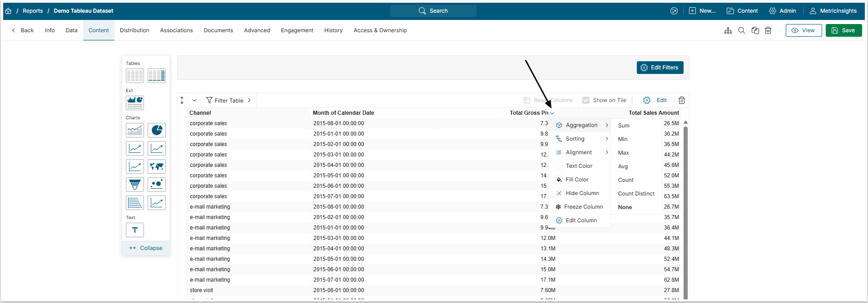The image size is (868, 303).
Task: Duplicate the dataset with copy icon
Action: tap(755, 30)
